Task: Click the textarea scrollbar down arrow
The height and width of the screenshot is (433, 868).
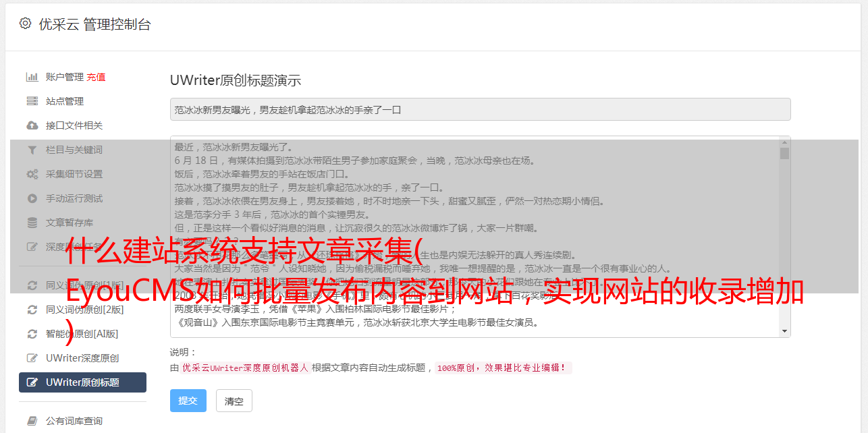Action: coord(784,331)
